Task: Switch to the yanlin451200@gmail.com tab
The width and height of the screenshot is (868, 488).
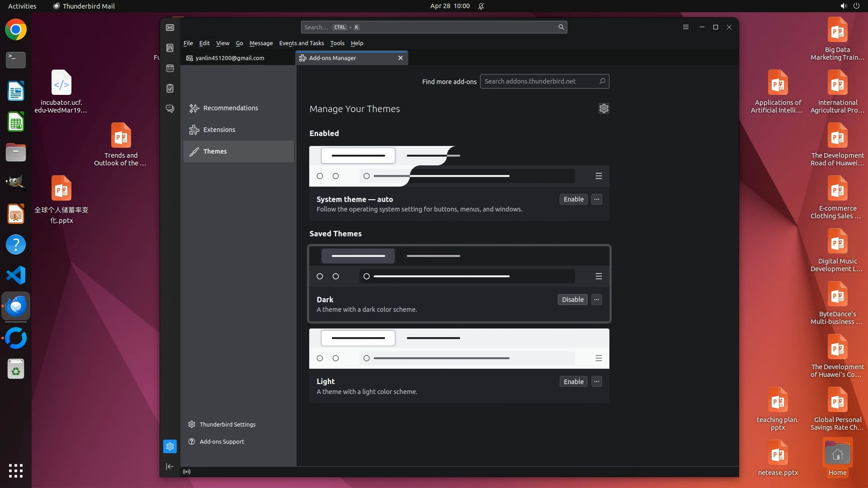Action: click(230, 58)
